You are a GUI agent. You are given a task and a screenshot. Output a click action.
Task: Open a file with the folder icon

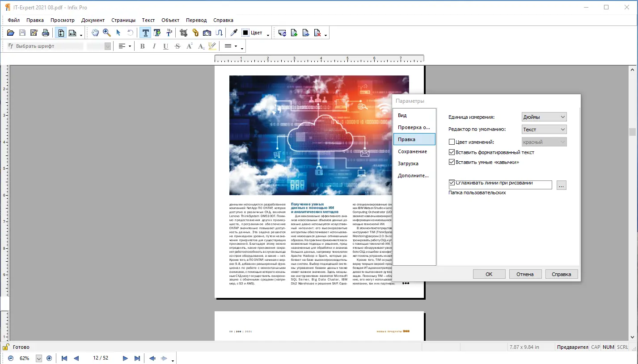[11, 33]
